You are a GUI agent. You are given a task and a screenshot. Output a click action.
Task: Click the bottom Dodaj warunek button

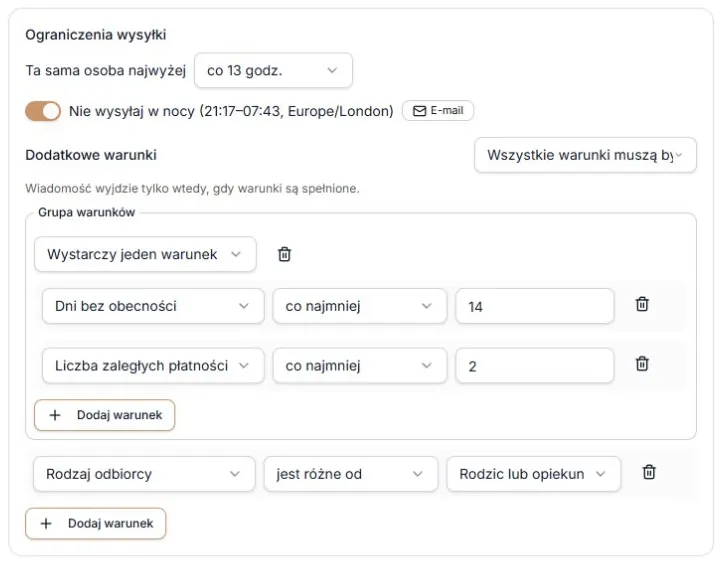click(96, 524)
